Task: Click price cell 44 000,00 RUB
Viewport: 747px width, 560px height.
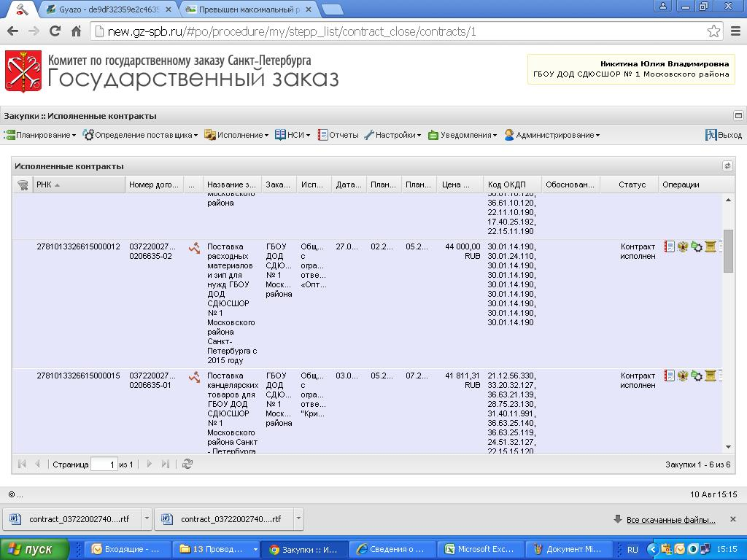Action: coord(462,252)
